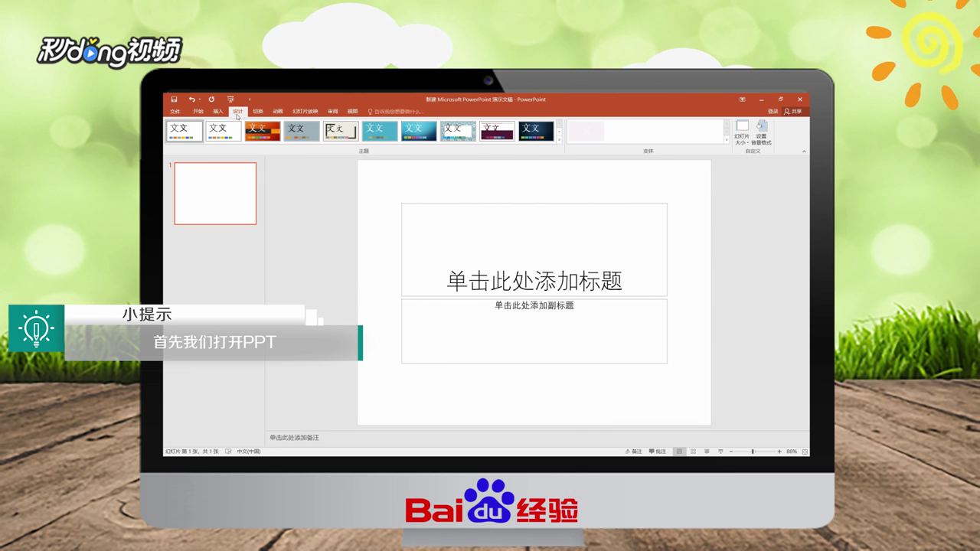Switch to the 插入 ribbon tab
Viewport: 980px width, 551px height.
click(x=218, y=112)
